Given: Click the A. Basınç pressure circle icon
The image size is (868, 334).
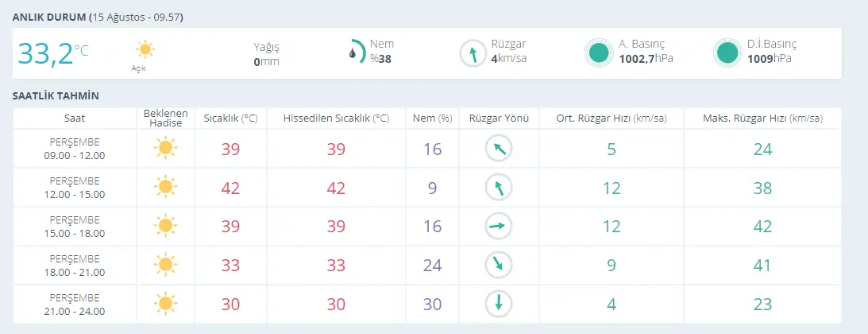Looking at the screenshot, I should pyautogui.click(x=600, y=53).
